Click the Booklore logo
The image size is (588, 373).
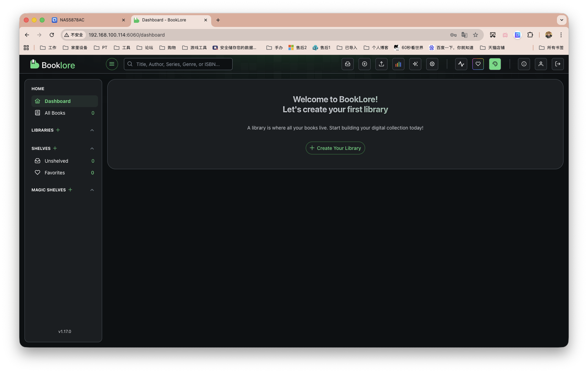(52, 65)
